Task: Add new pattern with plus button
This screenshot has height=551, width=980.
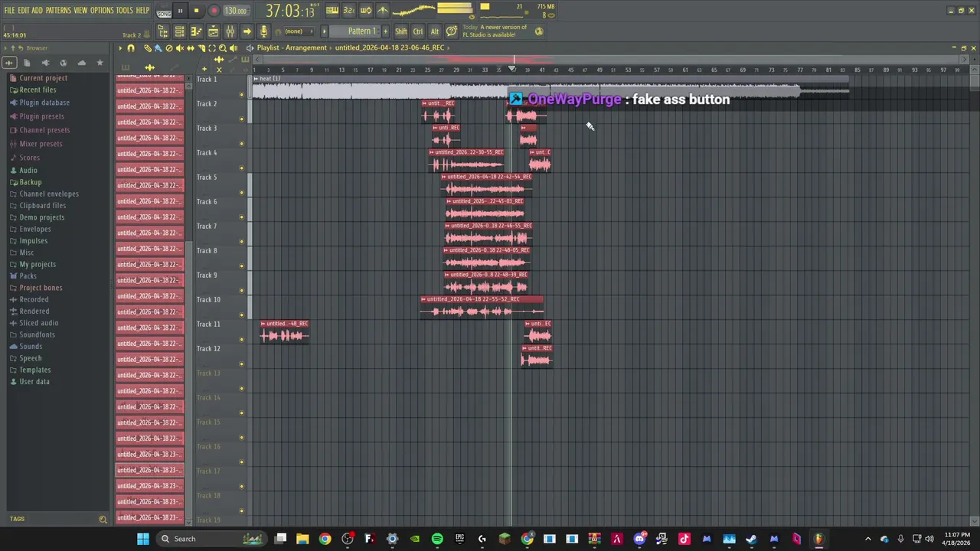Action: click(385, 31)
